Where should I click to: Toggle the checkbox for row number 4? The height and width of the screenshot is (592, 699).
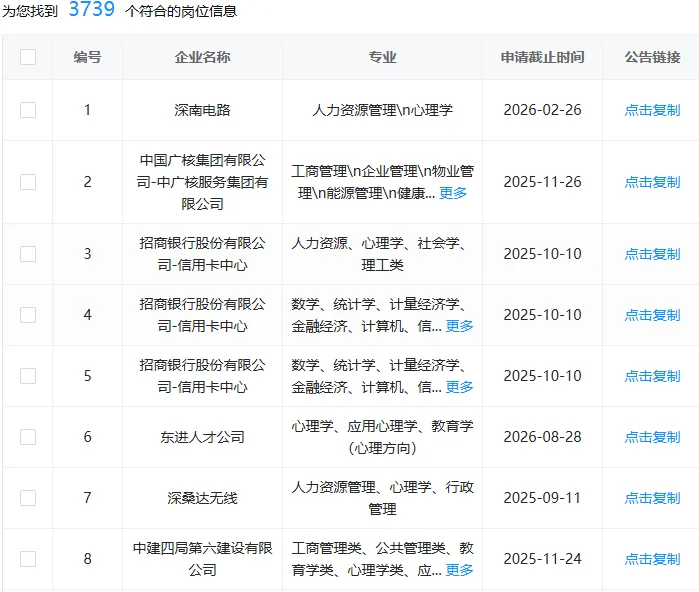point(28,315)
